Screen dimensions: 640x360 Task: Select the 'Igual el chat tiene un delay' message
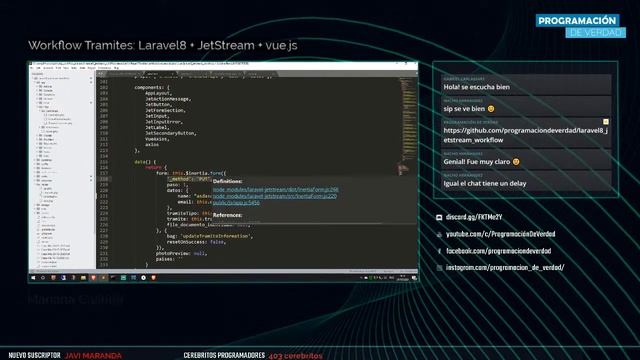484,183
